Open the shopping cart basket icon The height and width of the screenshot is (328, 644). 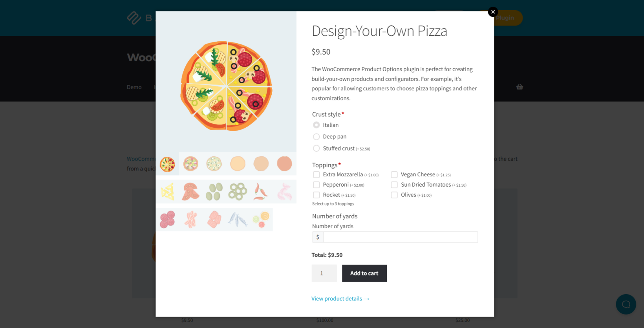point(520,87)
